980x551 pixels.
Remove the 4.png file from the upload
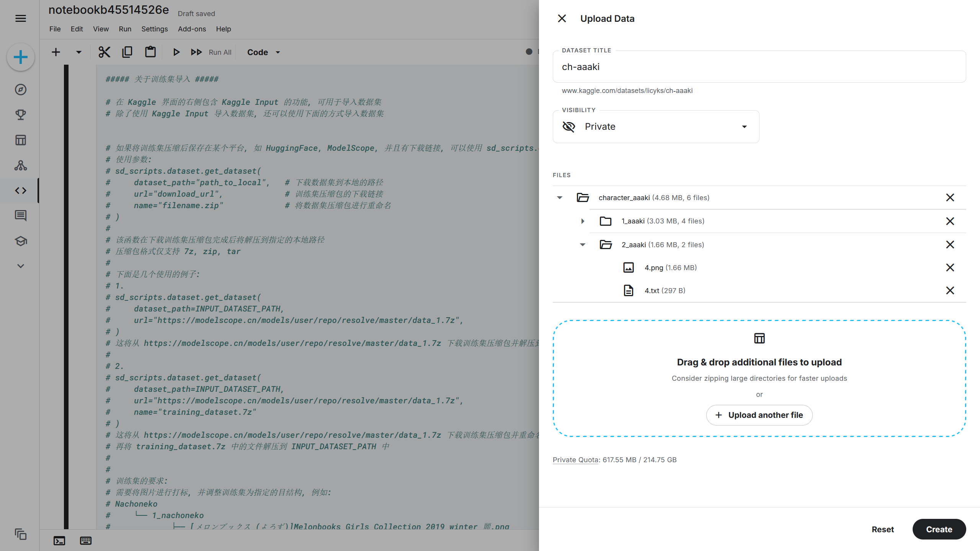950,267
